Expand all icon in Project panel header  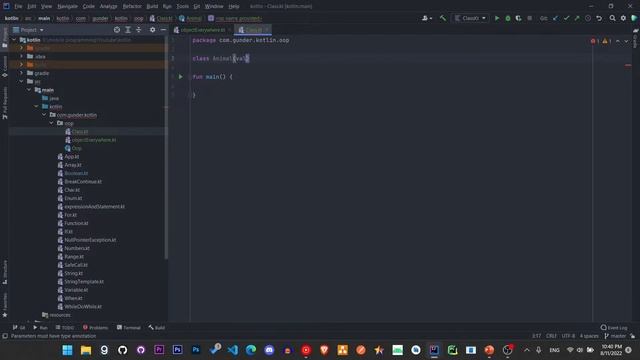[128, 30]
